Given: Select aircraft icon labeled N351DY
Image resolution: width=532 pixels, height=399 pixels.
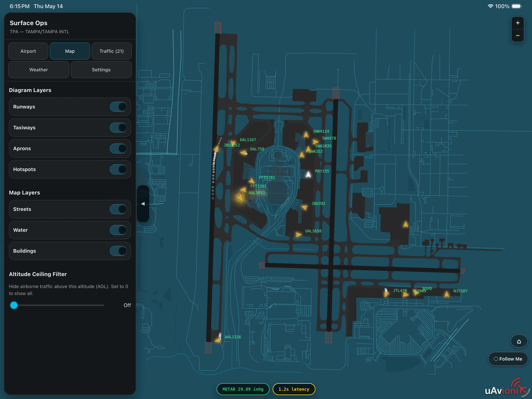Looking at the screenshot, I should click(x=447, y=294).
